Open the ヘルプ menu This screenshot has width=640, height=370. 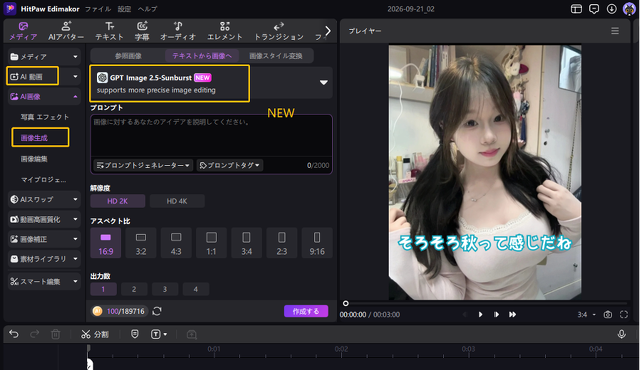(147, 9)
